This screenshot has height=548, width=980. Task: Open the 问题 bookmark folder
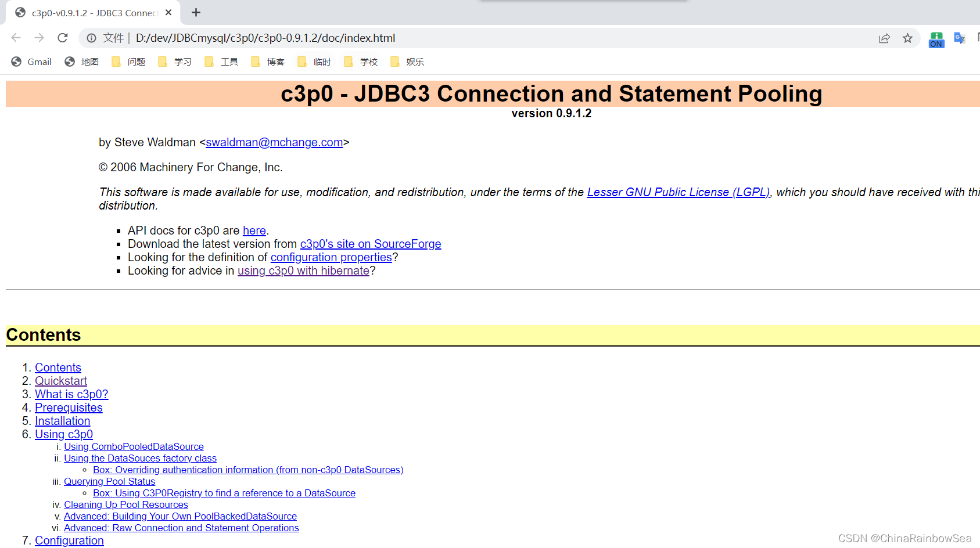tap(128, 62)
